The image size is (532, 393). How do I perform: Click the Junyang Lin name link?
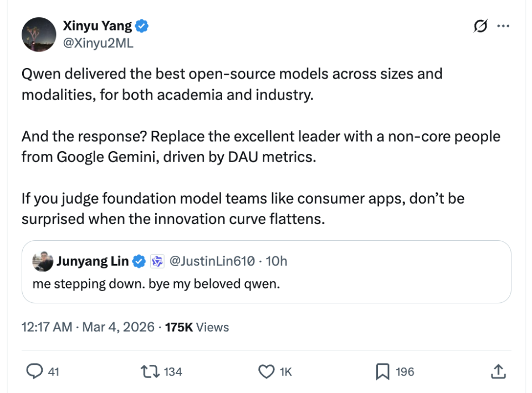(93, 261)
